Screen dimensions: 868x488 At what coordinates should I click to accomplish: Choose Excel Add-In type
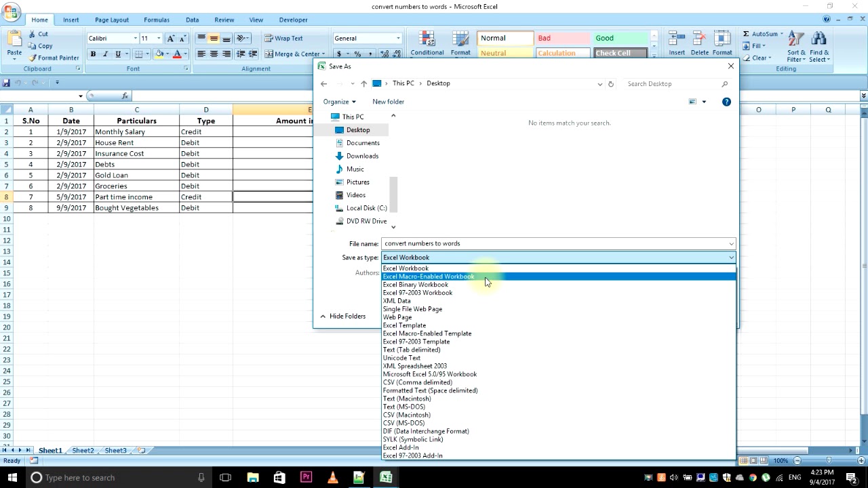click(x=558, y=447)
